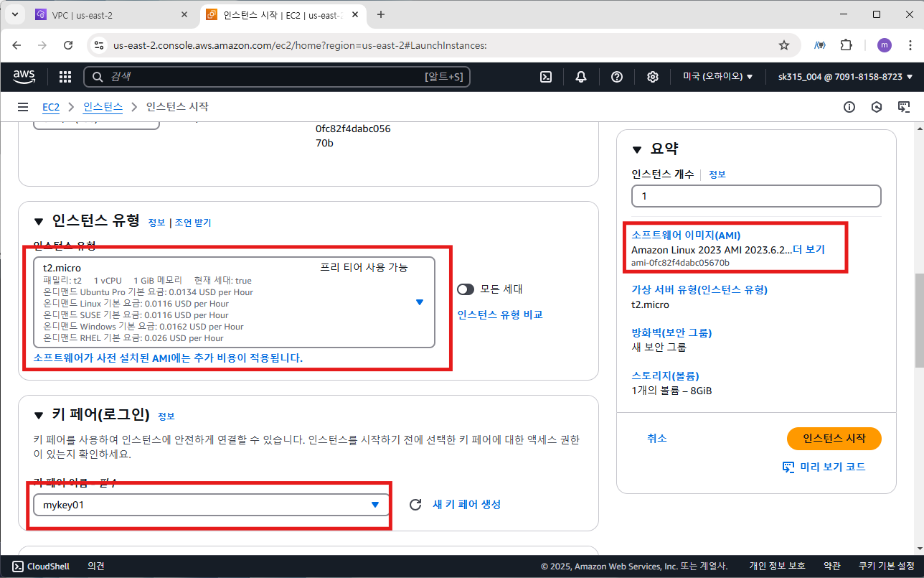
Task: Open the browser profile avatar
Action: click(x=885, y=45)
